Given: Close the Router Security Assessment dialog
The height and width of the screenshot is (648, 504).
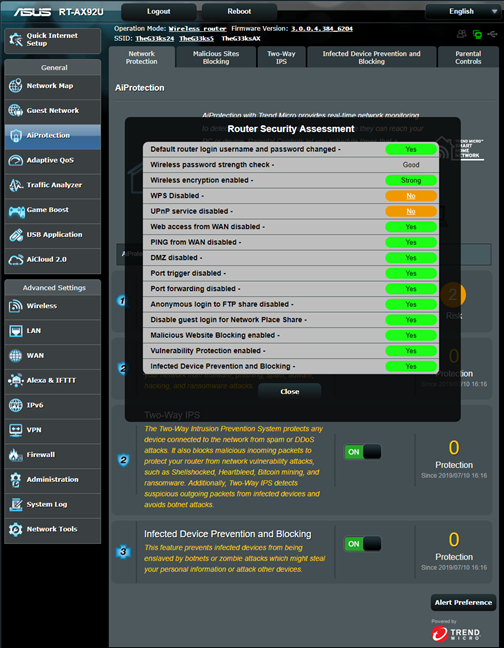Looking at the screenshot, I should tap(290, 391).
